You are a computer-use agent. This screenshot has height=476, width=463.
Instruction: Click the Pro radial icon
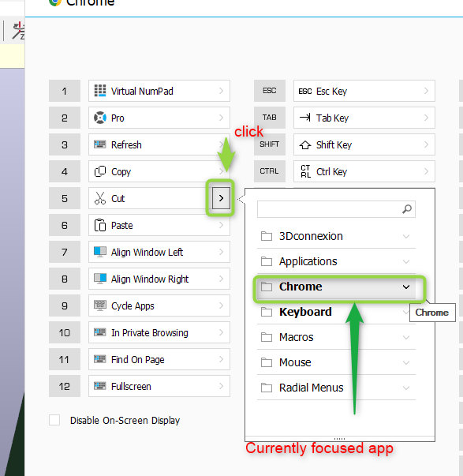tap(100, 118)
